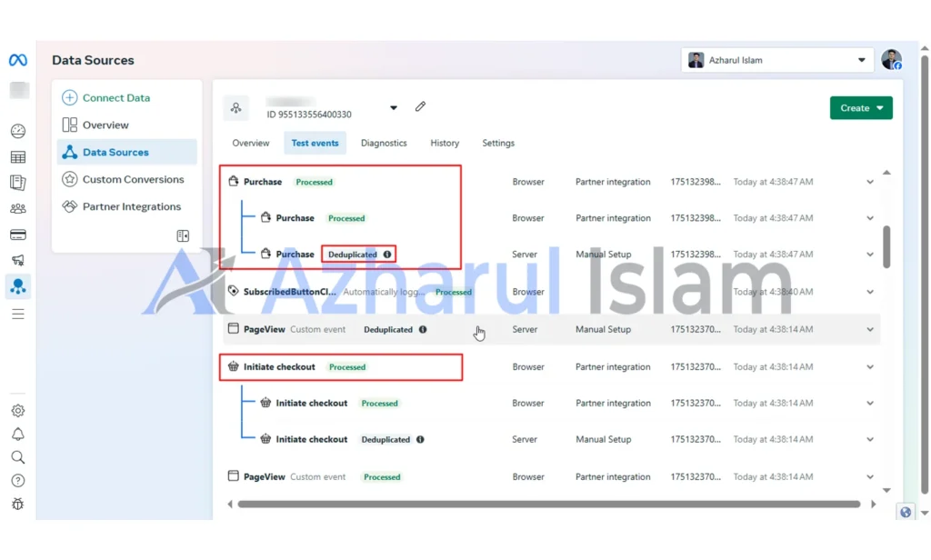
Task: Edit dataset name with the pencil icon
Action: pos(420,106)
